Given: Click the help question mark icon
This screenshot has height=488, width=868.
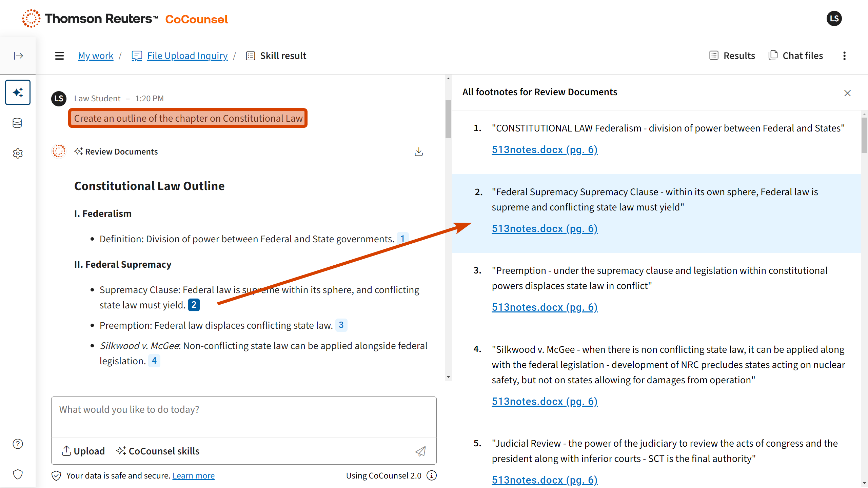Looking at the screenshot, I should 18,444.
